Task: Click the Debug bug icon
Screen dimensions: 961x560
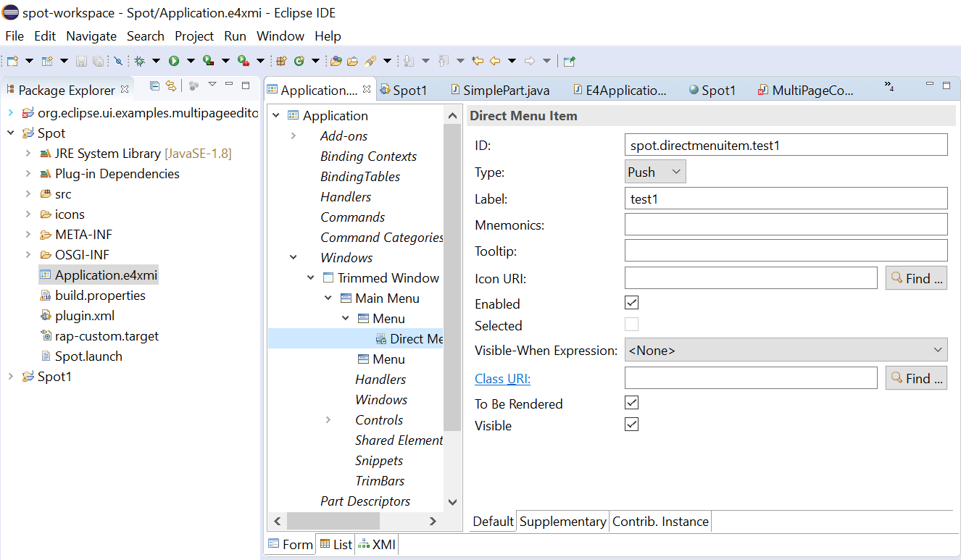Action: (139, 61)
